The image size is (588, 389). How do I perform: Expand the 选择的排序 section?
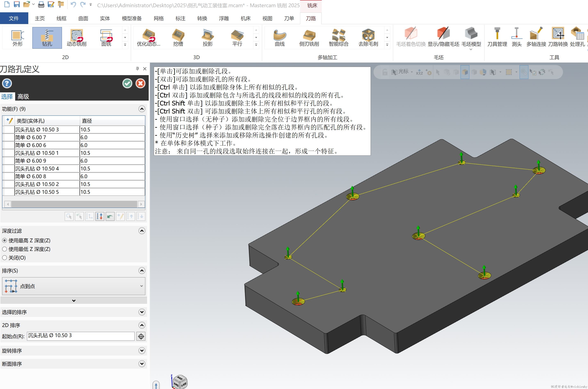point(142,312)
